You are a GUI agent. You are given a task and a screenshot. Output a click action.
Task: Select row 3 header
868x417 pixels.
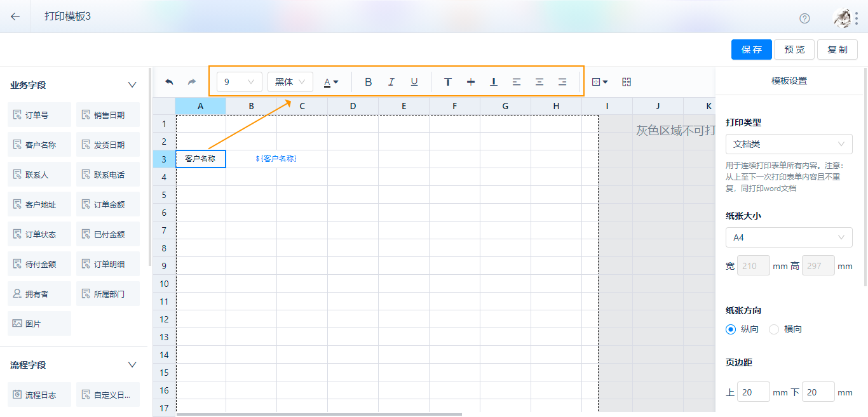(164, 159)
